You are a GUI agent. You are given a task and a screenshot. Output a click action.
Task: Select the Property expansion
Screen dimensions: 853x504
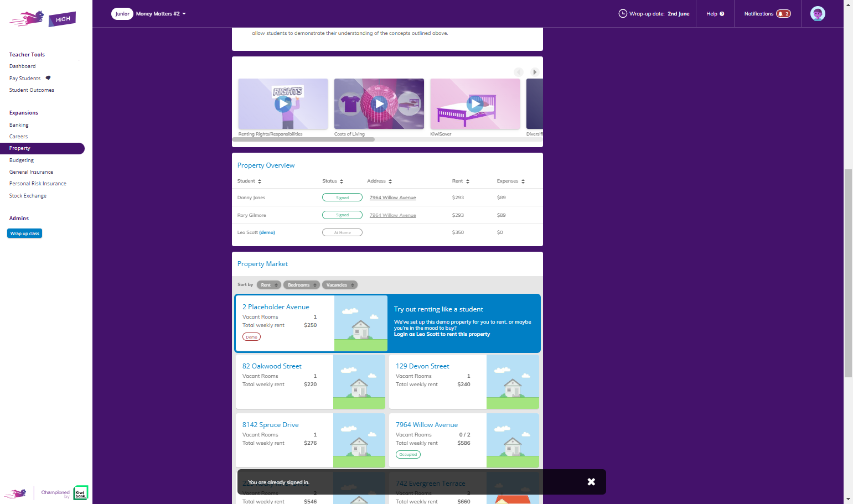point(42,148)
